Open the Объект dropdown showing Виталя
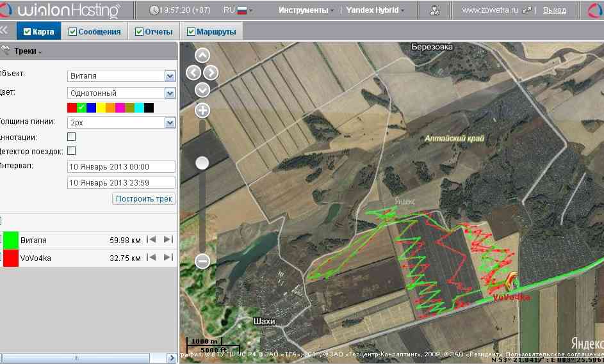Screen dimensions: 604x364 click(x=121, y=75)
